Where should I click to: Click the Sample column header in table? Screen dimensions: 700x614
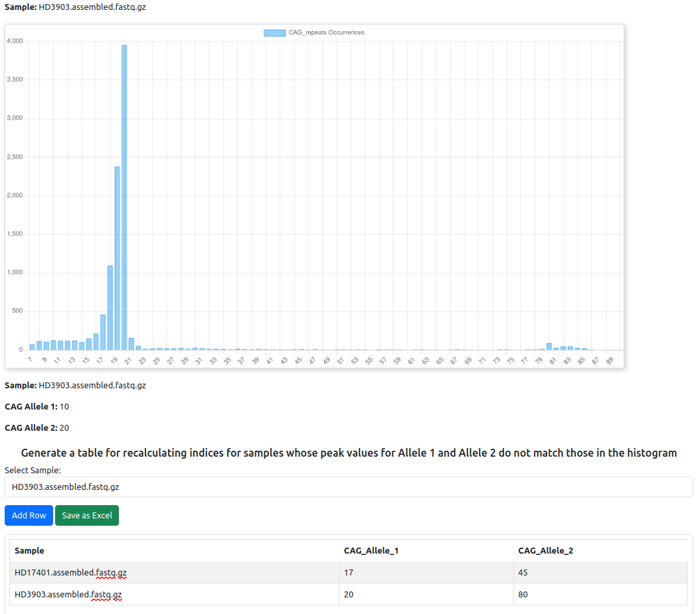click(30, 550)
